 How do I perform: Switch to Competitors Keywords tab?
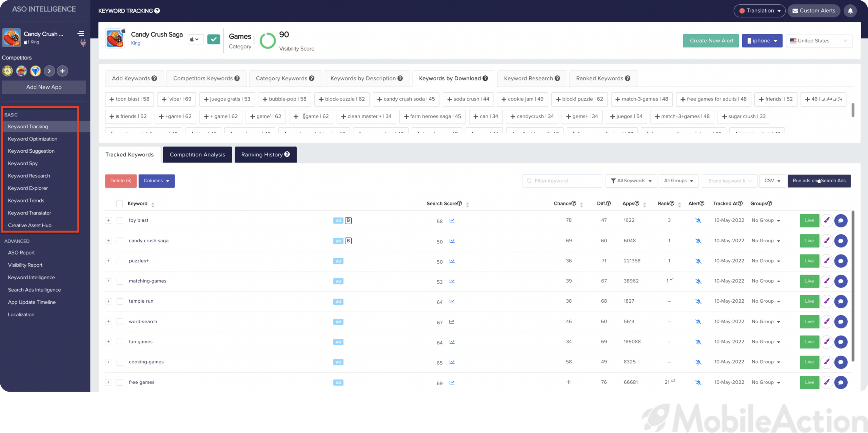coord(206,78)
